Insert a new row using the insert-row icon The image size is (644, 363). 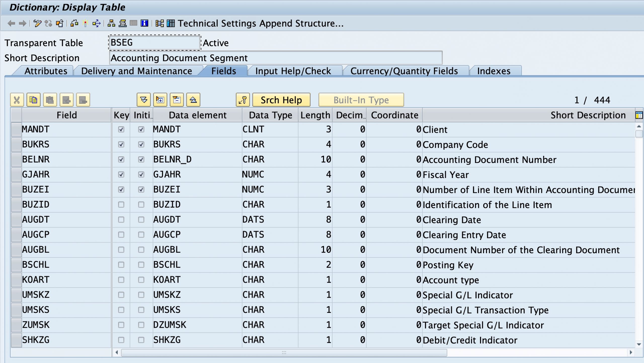click(67, 100)
